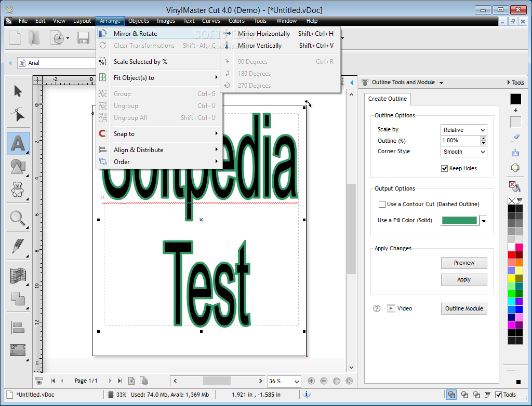
Task: Enable Use a Contour Cut checkbox
Action: click(382, 204)
